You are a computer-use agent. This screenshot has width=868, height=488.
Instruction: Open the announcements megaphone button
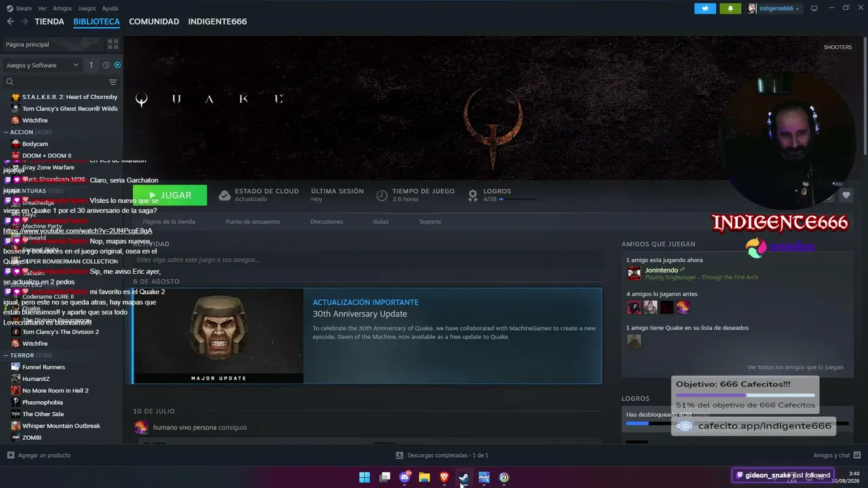click(705, 9)
